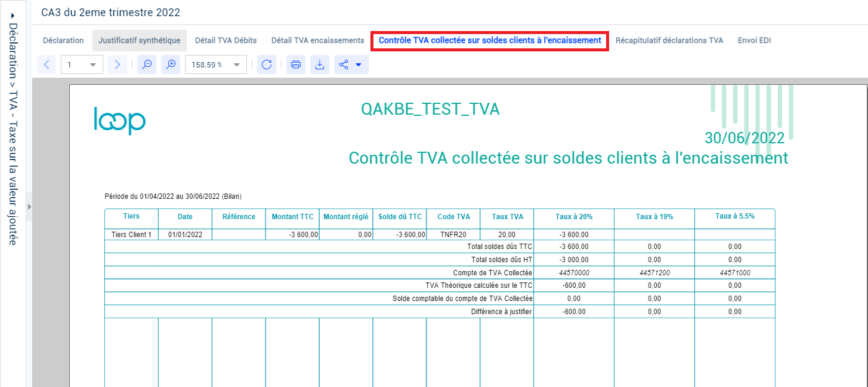Click TVA Théorique calculée sur le TTC
The height and width of the screenshot is (387, 868).
(x=479, y=285)
